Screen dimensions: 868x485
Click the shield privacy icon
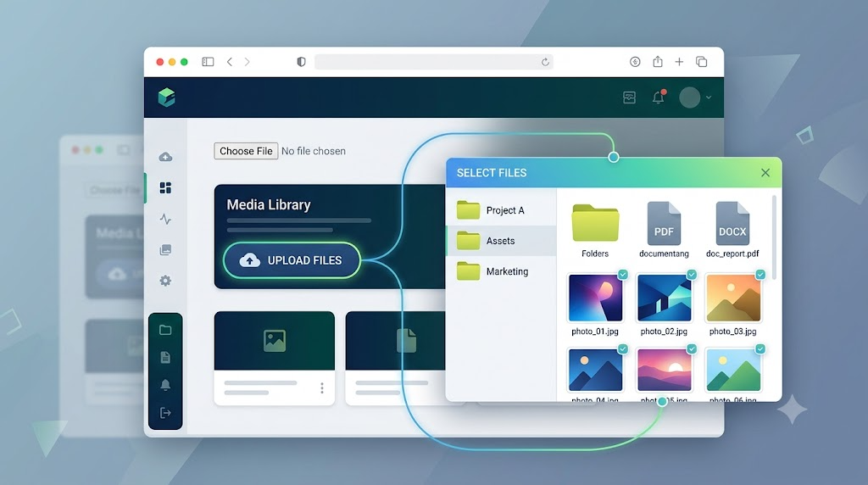pyautogui.click(x=301, y=61)
